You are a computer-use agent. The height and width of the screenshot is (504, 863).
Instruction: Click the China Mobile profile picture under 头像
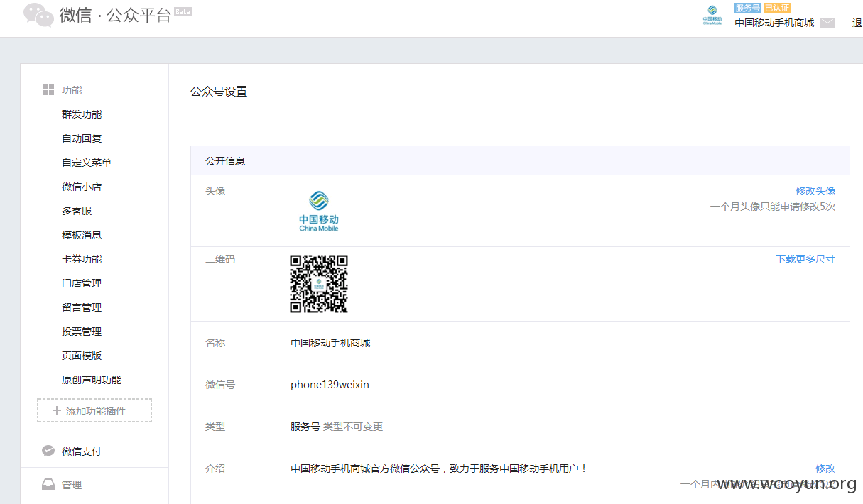click(x=319, y=211)
